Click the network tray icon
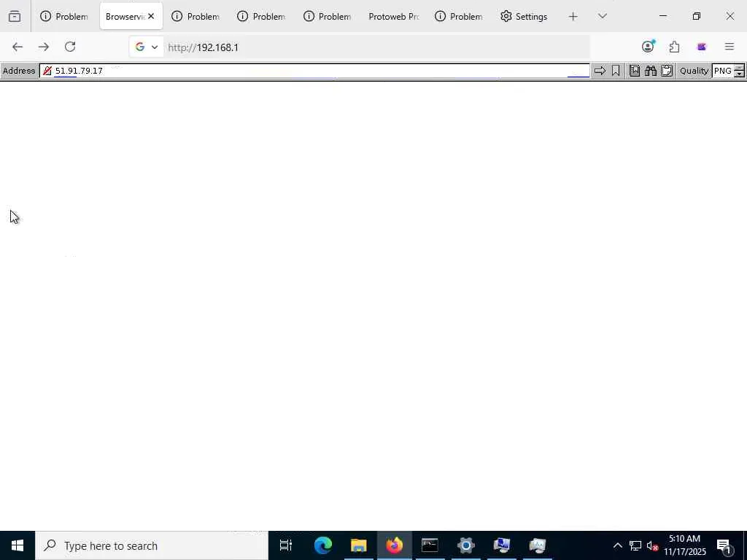 pyautogui.click(x=635, y=545)
